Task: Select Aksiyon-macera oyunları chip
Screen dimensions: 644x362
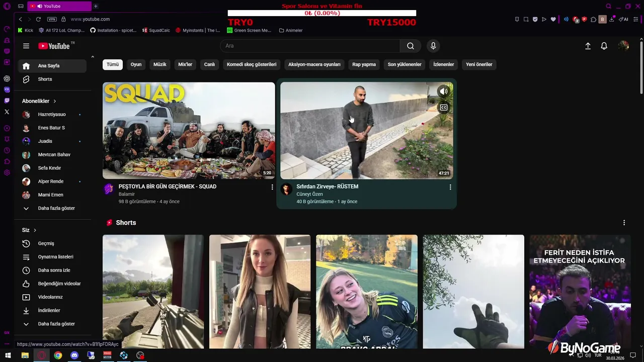Action: [x=314, y=64]
